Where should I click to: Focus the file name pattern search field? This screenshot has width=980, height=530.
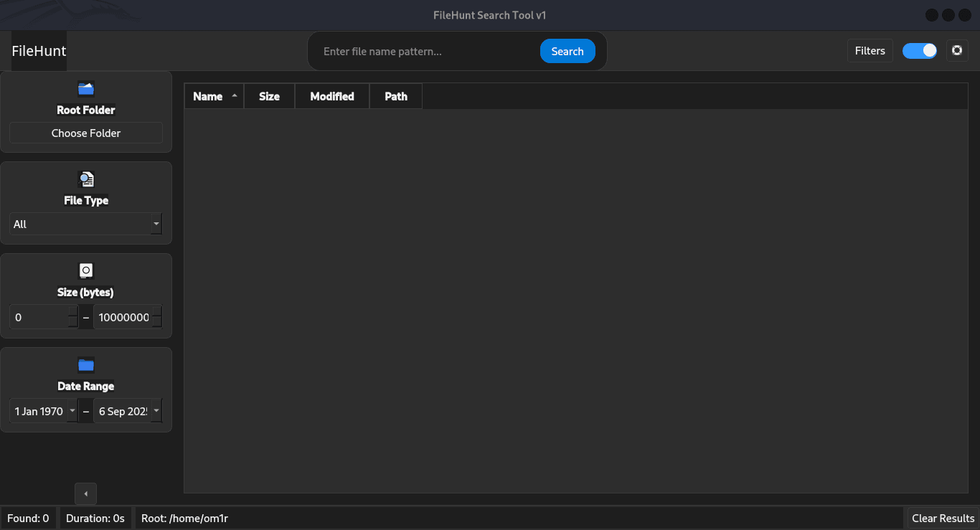point(428,51)
